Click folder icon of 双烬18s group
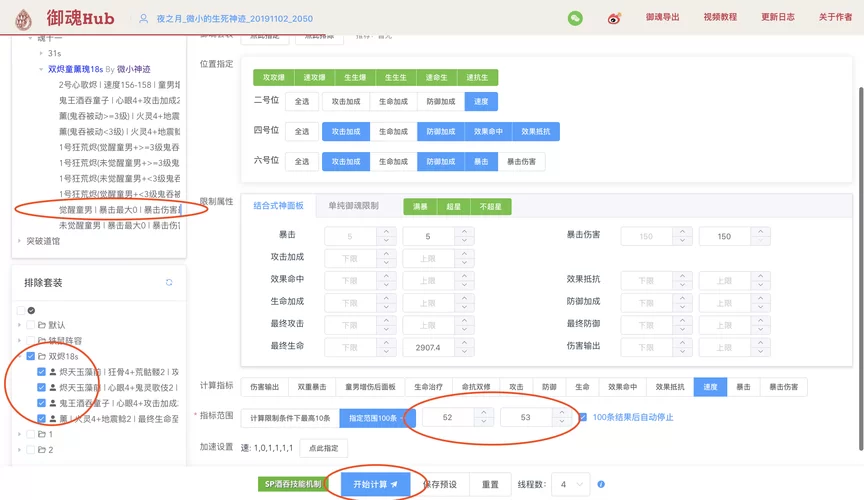Screen dimensions: 864x500 [41, 356]
